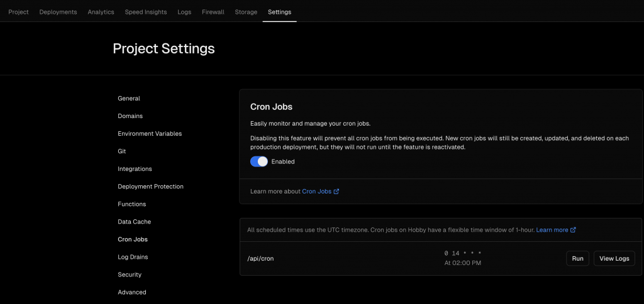The height and width of the screenshot is (304, 644).
Task: Disable the Cron Jobs Enabled toggle
Action: (259, 161)
